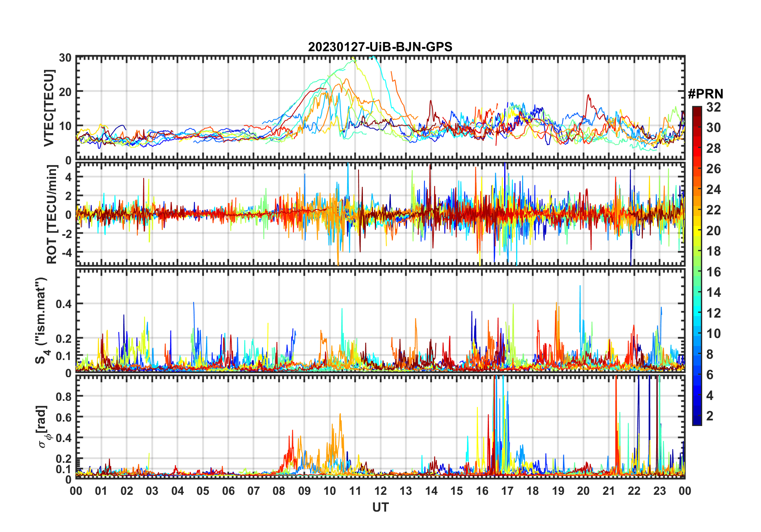Click UT axis tick label 21
The height and width of the screenshot is (532, 761).
609,491
